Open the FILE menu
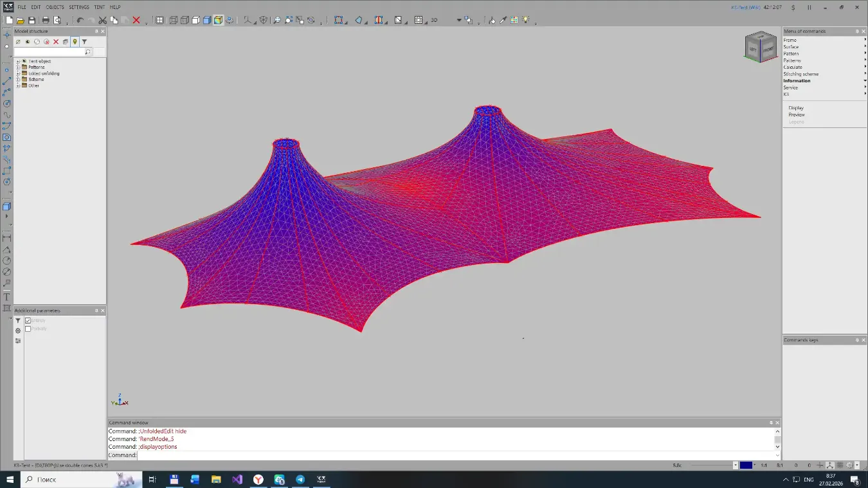The width and height of the screenshot is (868, 488). pos(22,7)
